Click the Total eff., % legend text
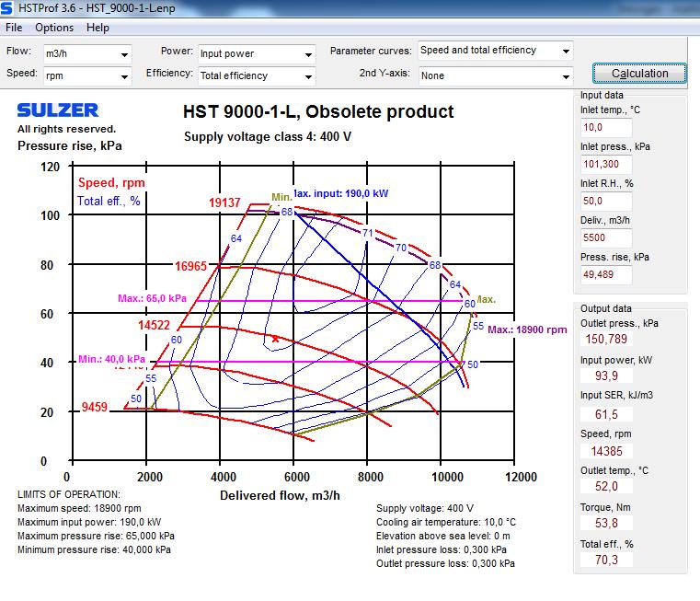 tap(109, 201)
